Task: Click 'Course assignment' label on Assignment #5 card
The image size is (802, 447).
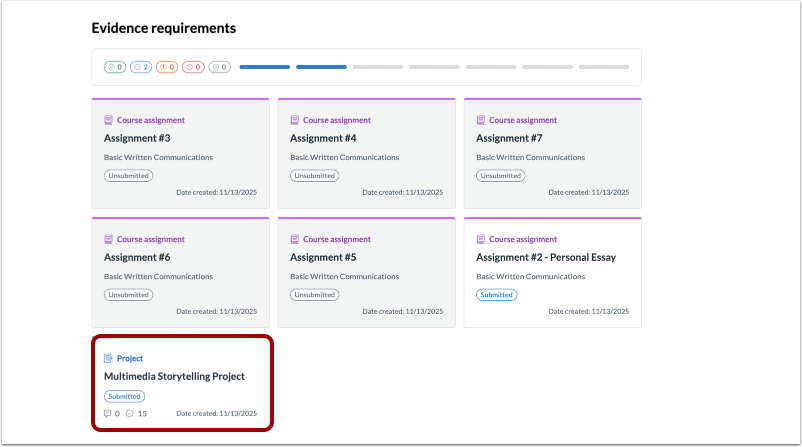Action: (x=337, y=239)
